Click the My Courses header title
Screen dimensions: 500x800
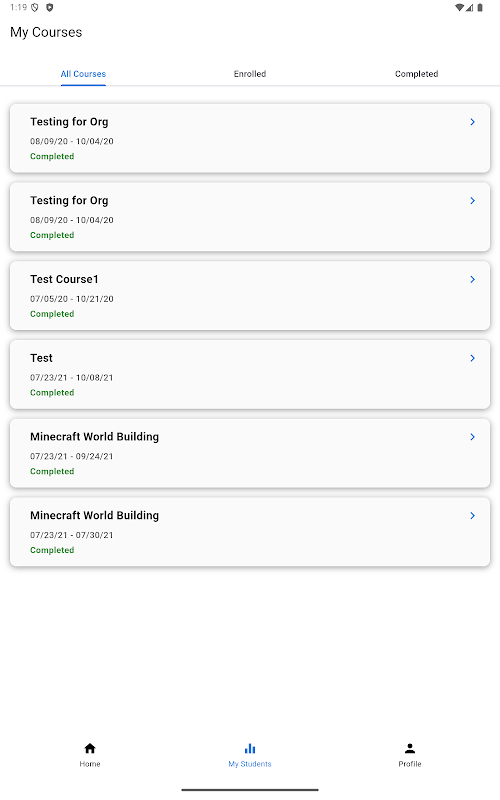coord(46,32)
